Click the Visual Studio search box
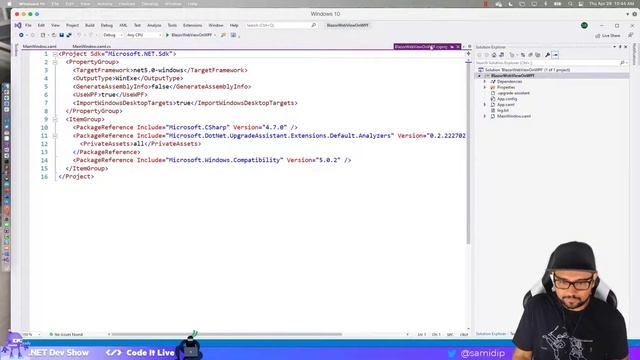The image size is (640, 360). pos(281,25)
